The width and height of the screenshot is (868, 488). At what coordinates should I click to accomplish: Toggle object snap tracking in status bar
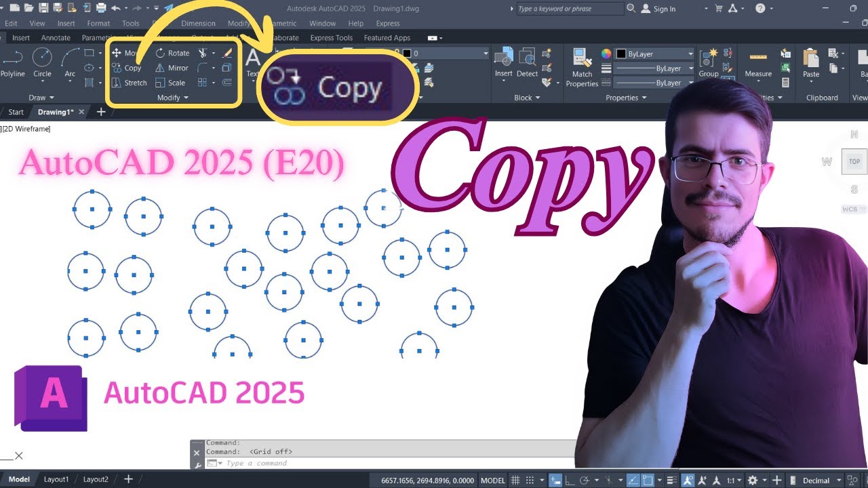[x=632, y=480]
